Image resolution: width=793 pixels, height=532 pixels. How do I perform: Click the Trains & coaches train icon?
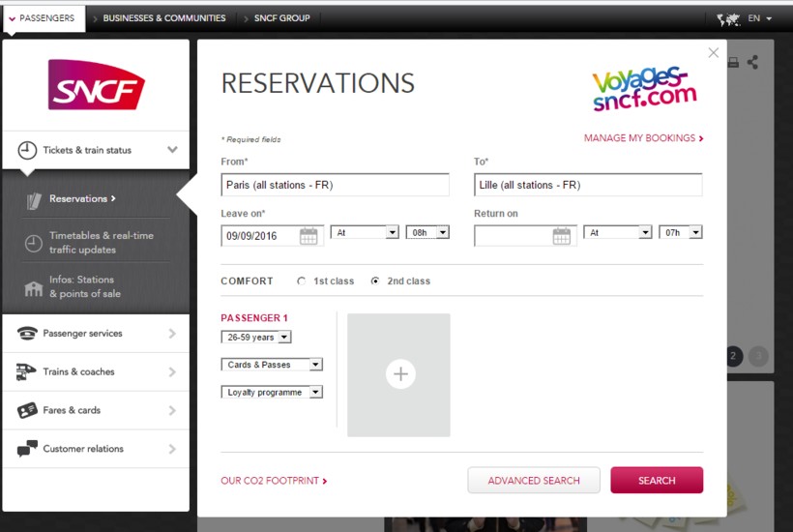tap(26, 371)
